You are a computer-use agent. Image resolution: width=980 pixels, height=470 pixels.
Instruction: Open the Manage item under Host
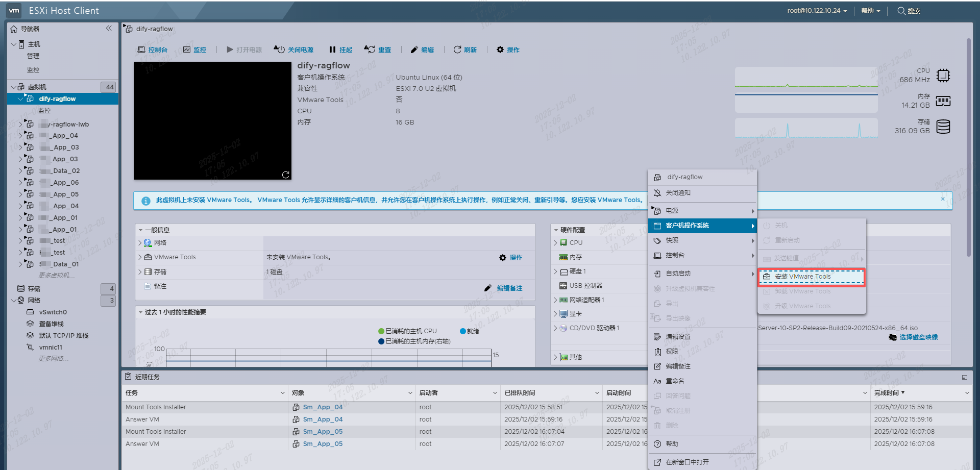(33, 56)
